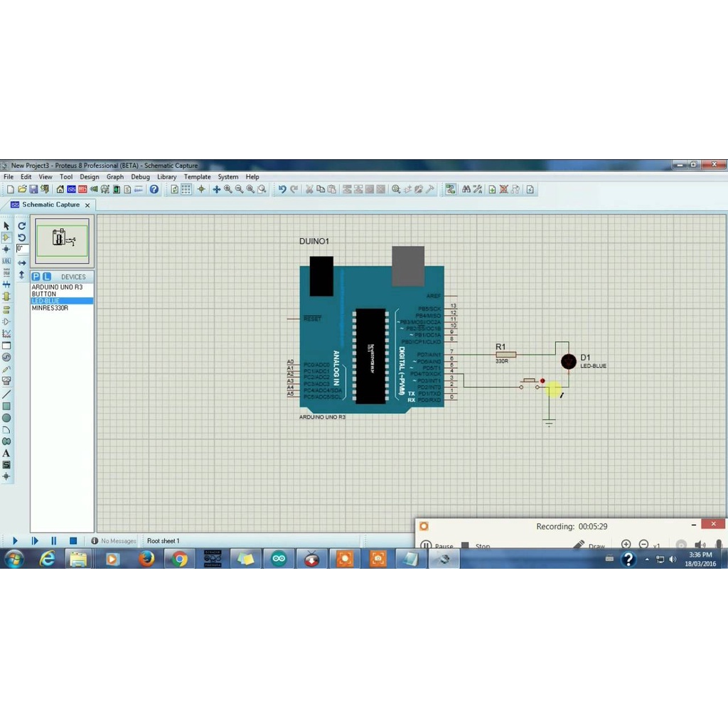This screenshot has width=728, height=728.
Task: Select the Virtual Instruments Mode tool
Action: (x=6, y=381)
